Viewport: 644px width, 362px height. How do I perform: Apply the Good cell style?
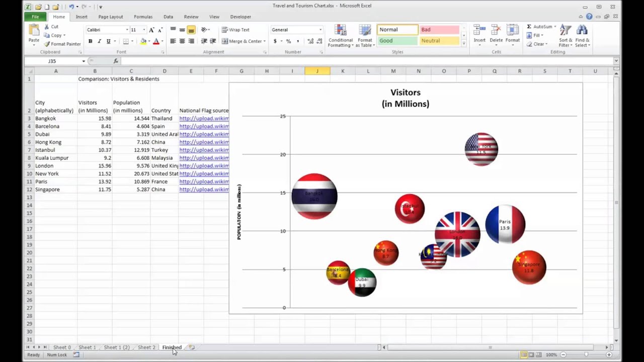point(397,41)
